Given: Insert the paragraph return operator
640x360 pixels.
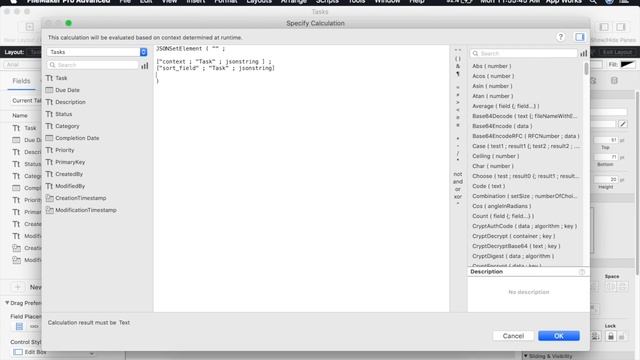Looking at the screenshot, I should click(x=458, y=74).
